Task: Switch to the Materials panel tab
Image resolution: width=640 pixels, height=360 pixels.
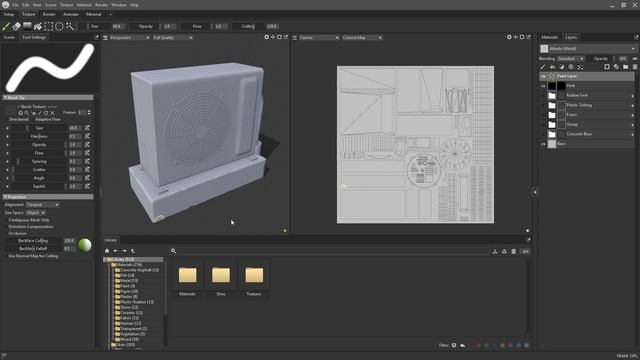Action: click(549, 37)
